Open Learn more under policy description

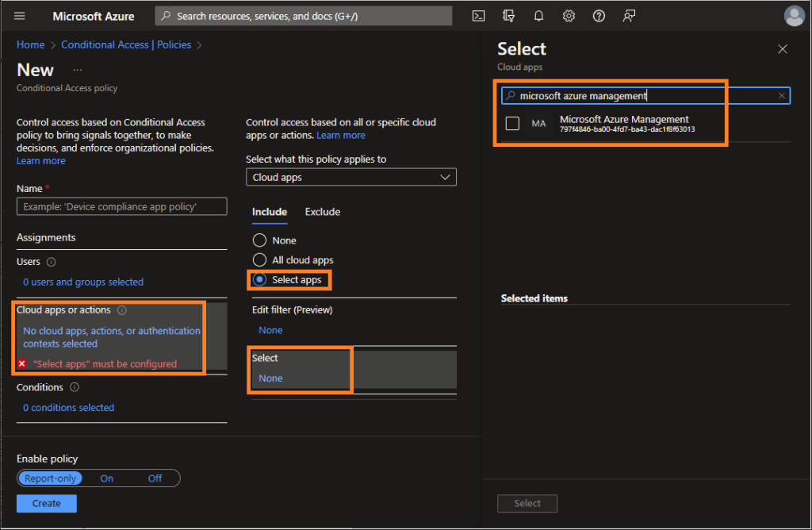[41, 161]
